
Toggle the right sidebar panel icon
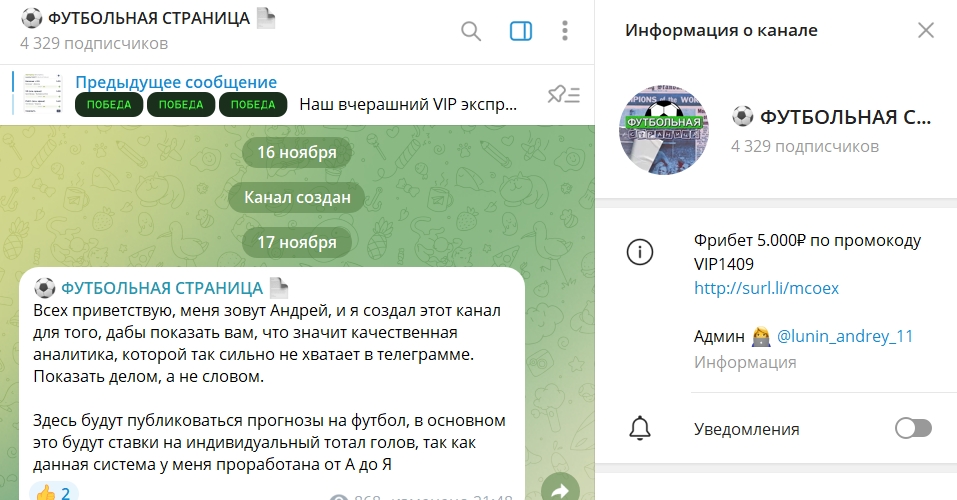pyautogui.click(x=521, y=31)
